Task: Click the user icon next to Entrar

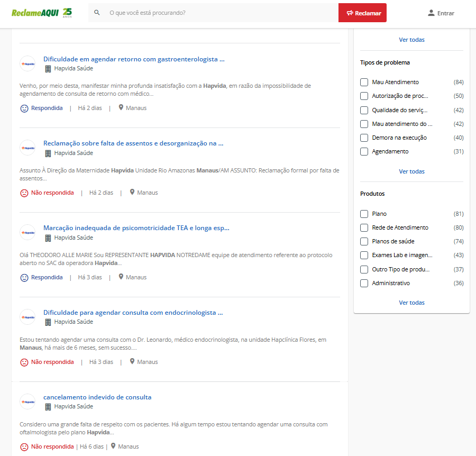Action: coord(431,13)
